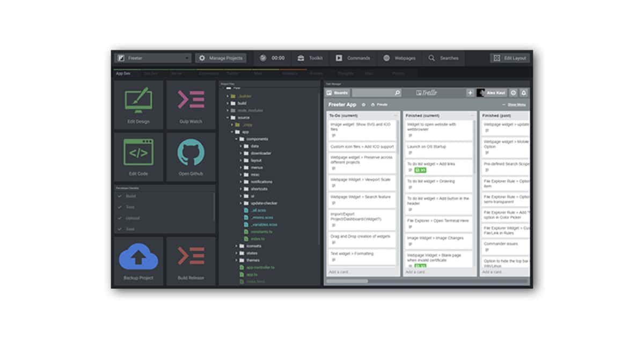This screenshot has height=338, width=644.
Task: Open the Commands toolbar item
Action: click(x=353, y=58)
